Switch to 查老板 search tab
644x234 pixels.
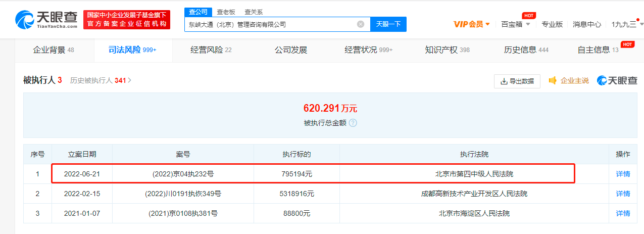click(226, 12)
